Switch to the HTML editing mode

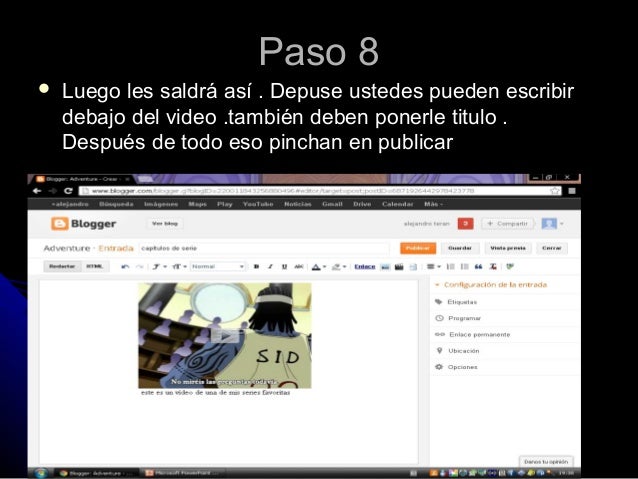pyautogui.click(x=94, y=267)
